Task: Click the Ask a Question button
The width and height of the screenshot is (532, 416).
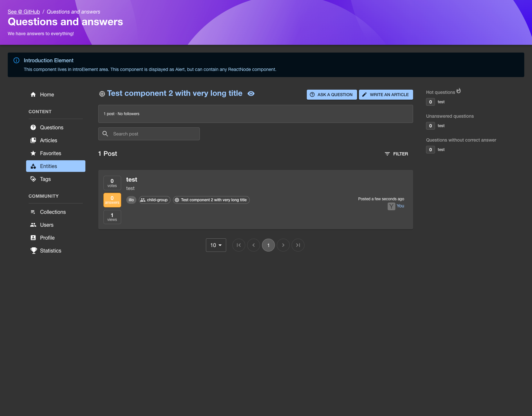Action: coord(332,94)
